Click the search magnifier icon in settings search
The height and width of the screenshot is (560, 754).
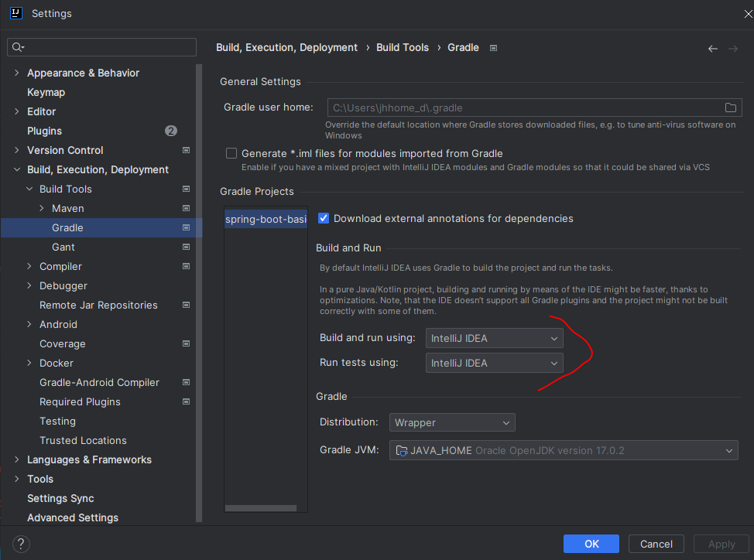(x=18, y=47)
